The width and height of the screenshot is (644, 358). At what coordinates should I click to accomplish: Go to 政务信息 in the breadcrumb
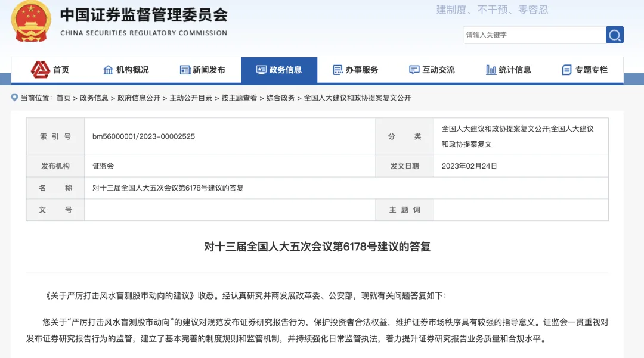point(94,98)
